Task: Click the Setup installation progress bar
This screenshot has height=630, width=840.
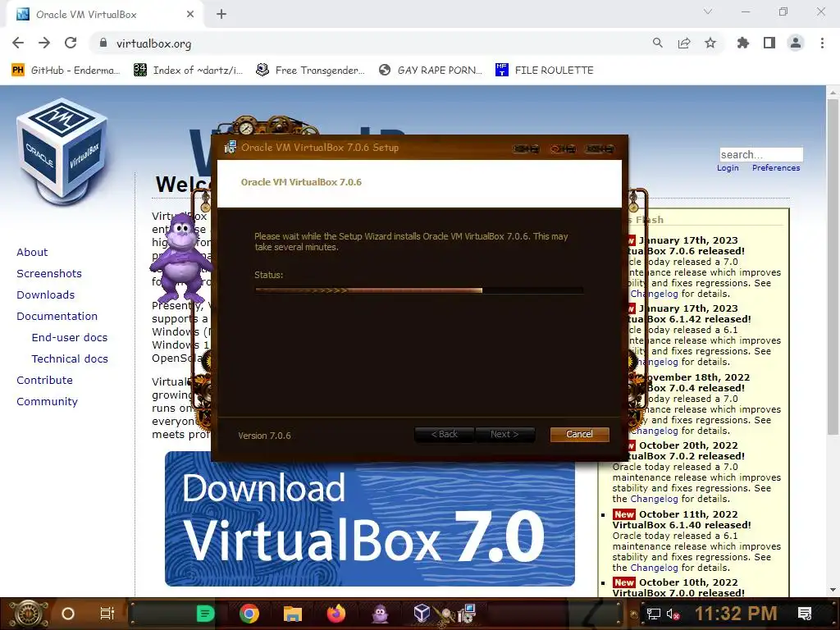Action: (x=419, y=290)
